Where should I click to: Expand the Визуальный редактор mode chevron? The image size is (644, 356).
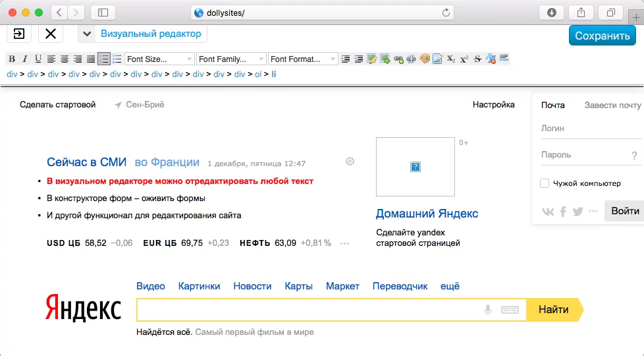pos(87,34)
